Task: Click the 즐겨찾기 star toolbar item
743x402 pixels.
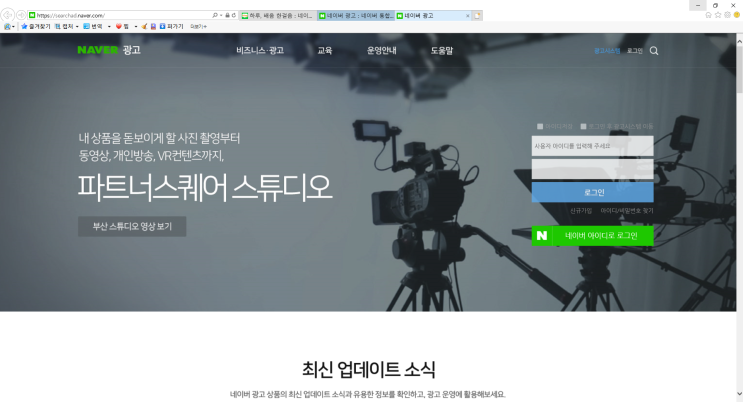Action: (36, 27)
